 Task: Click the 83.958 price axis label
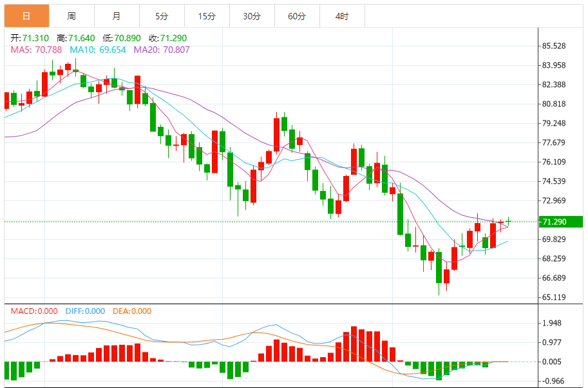(554, 65)
